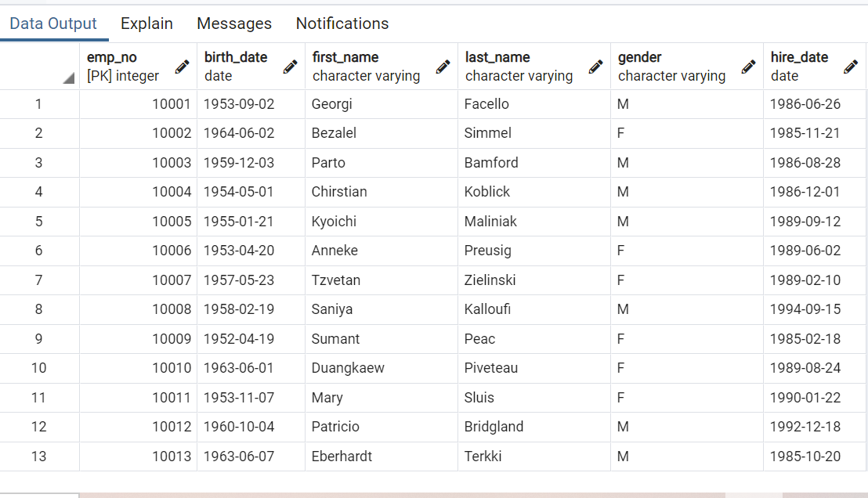Select row 5 by clicking its row number
Screen dimensions: 868x498
click(x=40, y=221)
